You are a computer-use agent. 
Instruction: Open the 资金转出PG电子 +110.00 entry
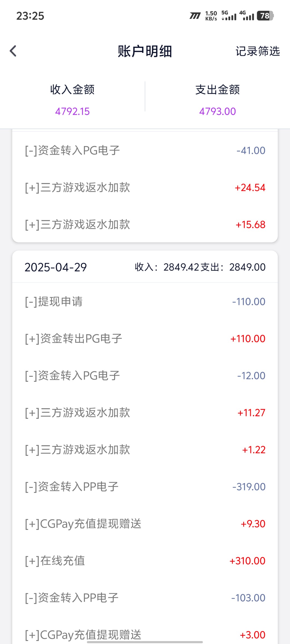145,339
